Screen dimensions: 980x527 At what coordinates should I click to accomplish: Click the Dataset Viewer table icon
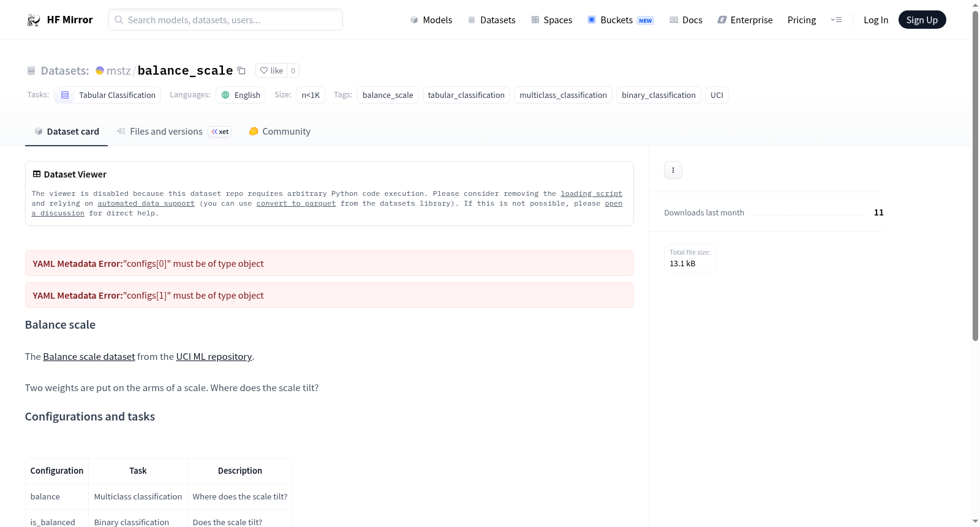pyautogui.click(x=37, y=174)
